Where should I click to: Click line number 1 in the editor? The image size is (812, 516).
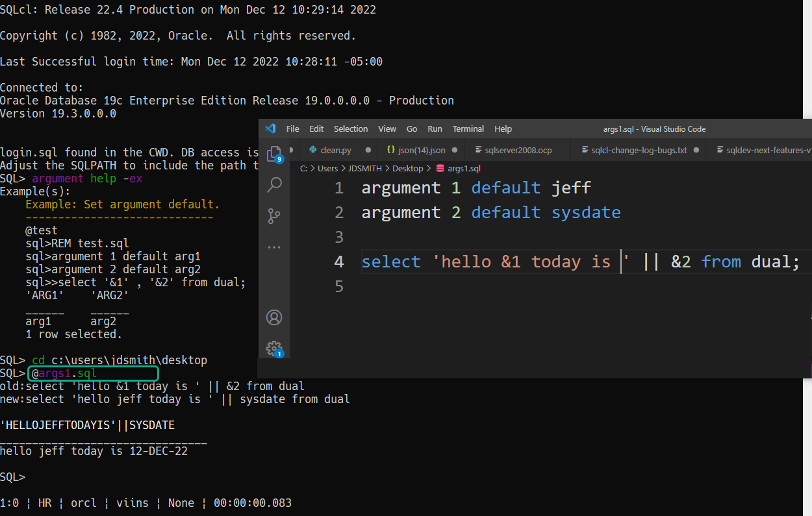(x=339, y=188)
